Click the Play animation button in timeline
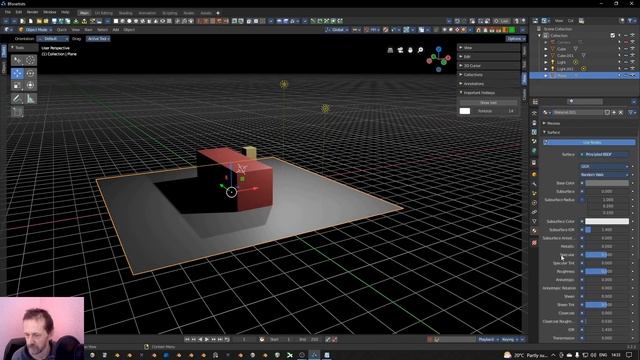 pyautogui.click(x=207, y=340)
